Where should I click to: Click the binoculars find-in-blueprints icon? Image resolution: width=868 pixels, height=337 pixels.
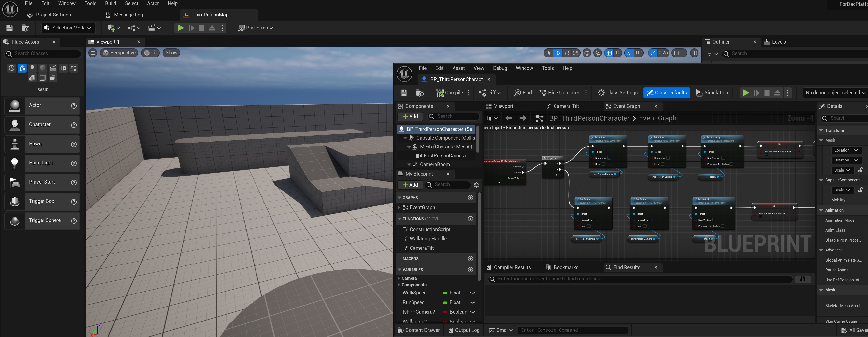click(803, 279)
